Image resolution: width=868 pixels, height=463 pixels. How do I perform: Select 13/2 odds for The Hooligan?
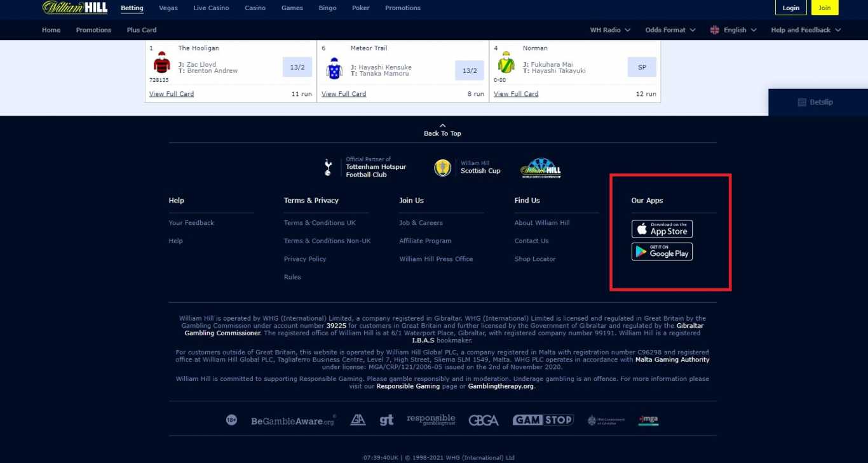coord(297,67)
